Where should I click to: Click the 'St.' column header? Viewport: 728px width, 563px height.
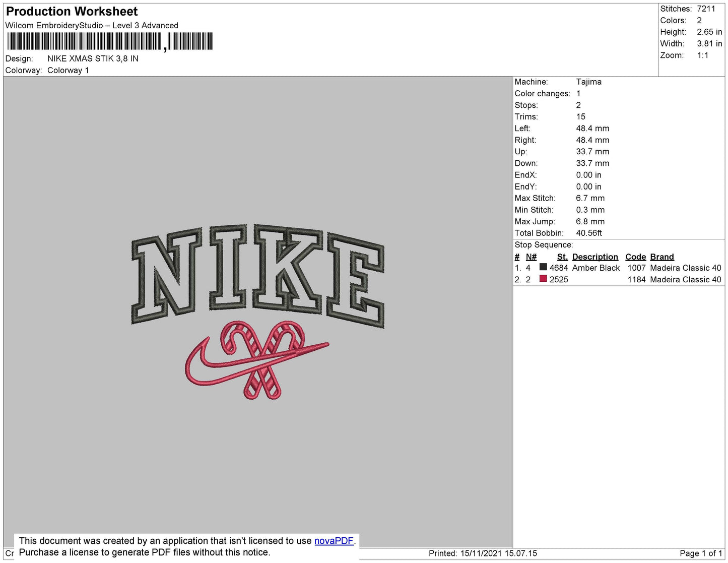pos(562,257)
